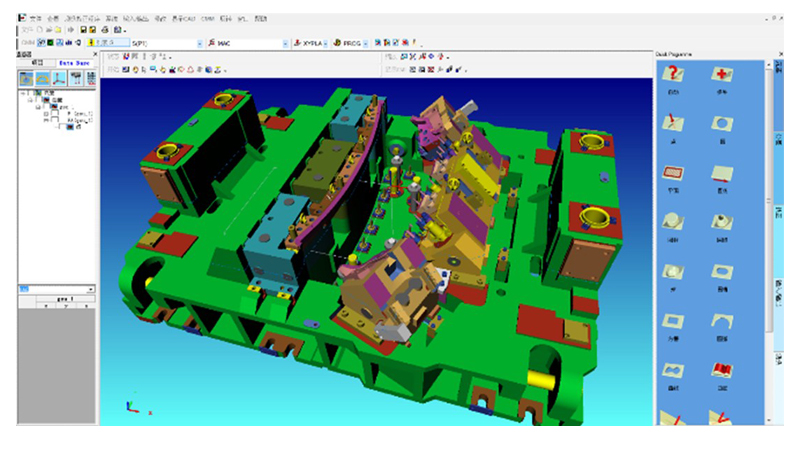Image resolution: width=800 pixels, height=460 pixels.
Task: Click the Quick Programme panel vertical scrollbar
Action: (768, 200)
